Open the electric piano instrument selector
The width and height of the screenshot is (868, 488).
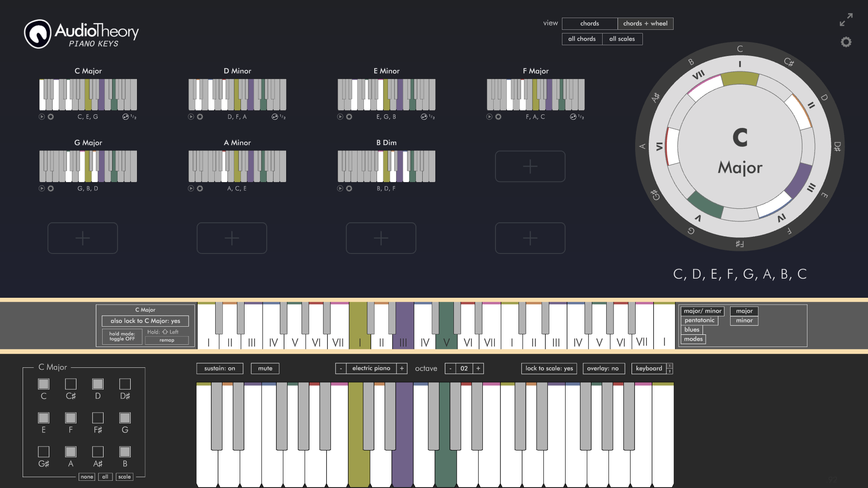(371, 368)
